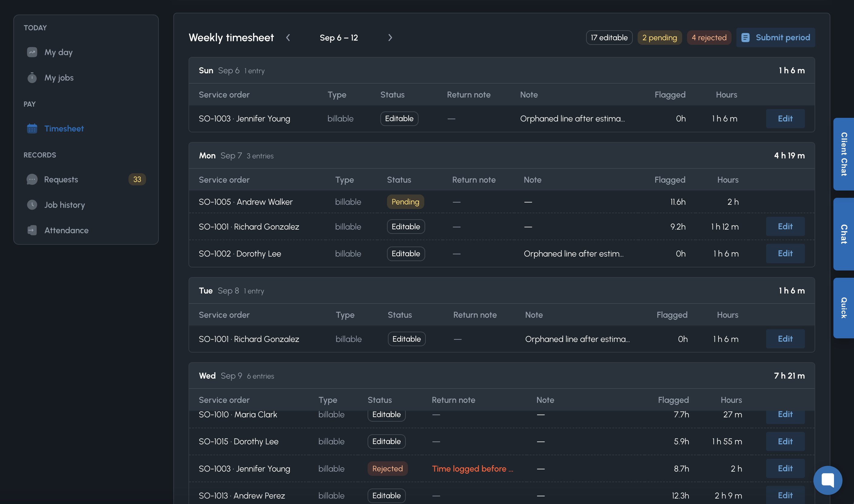Click the Requests count badge 33
This screenshot has width=854, height=504.
pos(137,179)
